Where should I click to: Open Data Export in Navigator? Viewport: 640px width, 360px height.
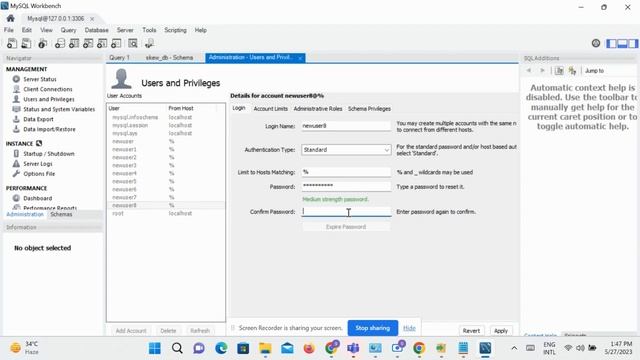[x=38, y=119]
